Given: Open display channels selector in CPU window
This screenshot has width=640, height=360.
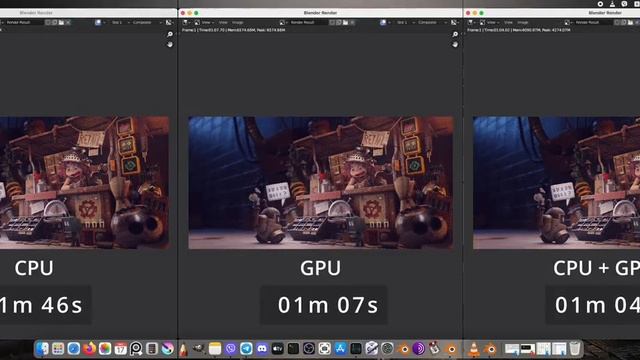Looking at the screenshot, I should click(x=169, y=22).
